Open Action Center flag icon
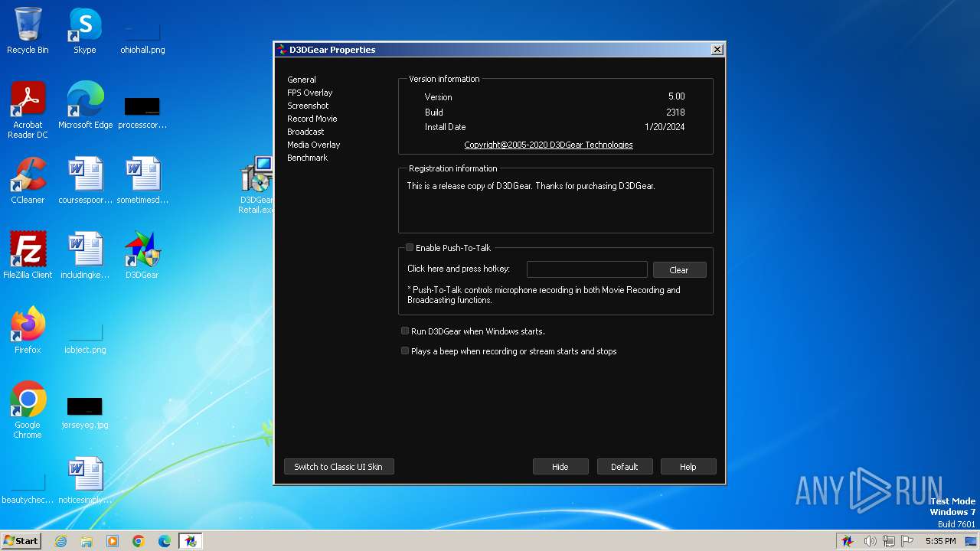The image size is (980, 551). pos(907,541)
